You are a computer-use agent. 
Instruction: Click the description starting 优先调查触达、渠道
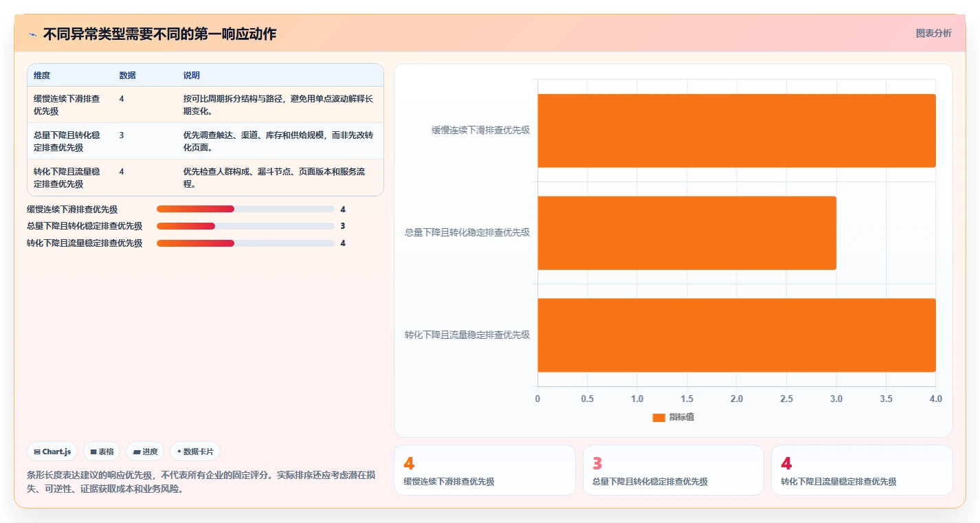278,141
